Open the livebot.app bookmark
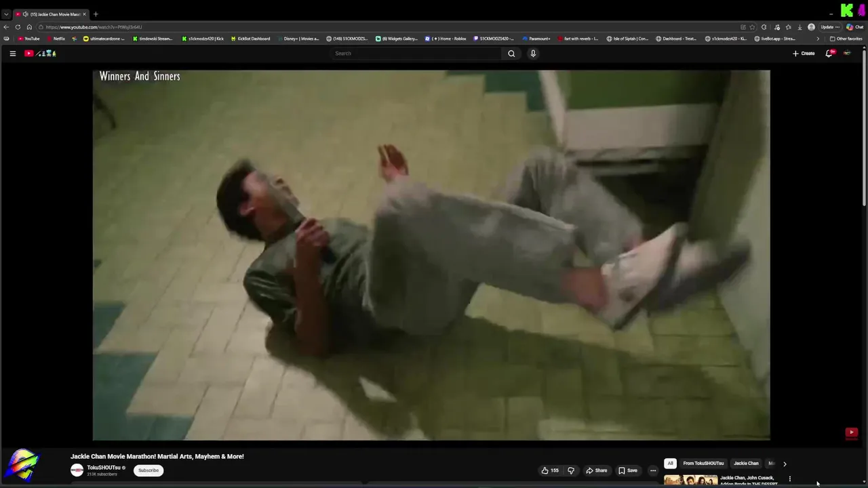The height and width of the screenshot is (488, 868). tap(775, 39)
